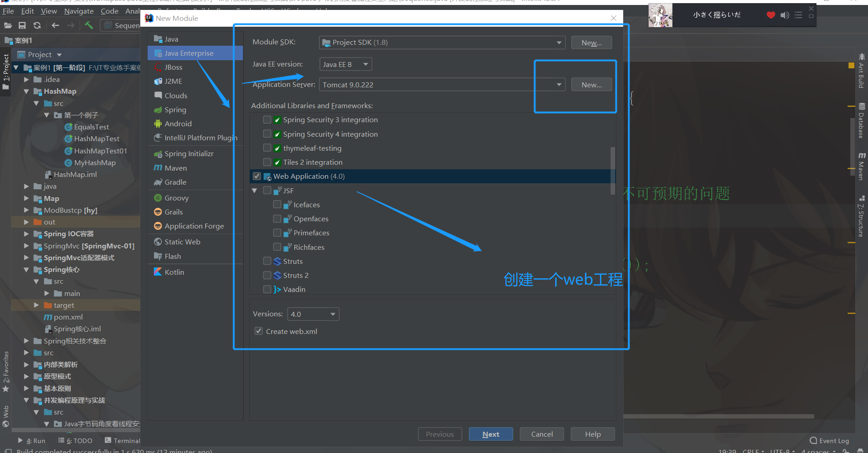Collapse HashMap folder in project tree
Image resolution: width=868 pixels, height=453 pixels.
click(26, 91)
